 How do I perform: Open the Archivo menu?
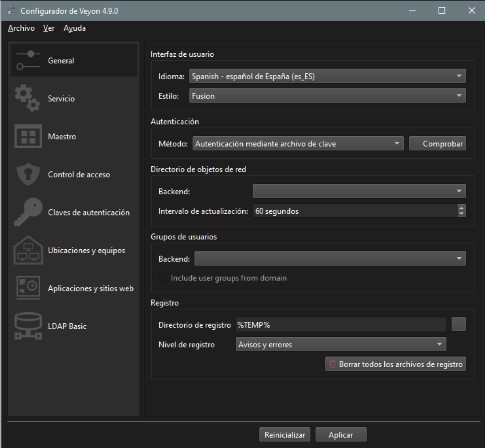[x=22, y=28]
